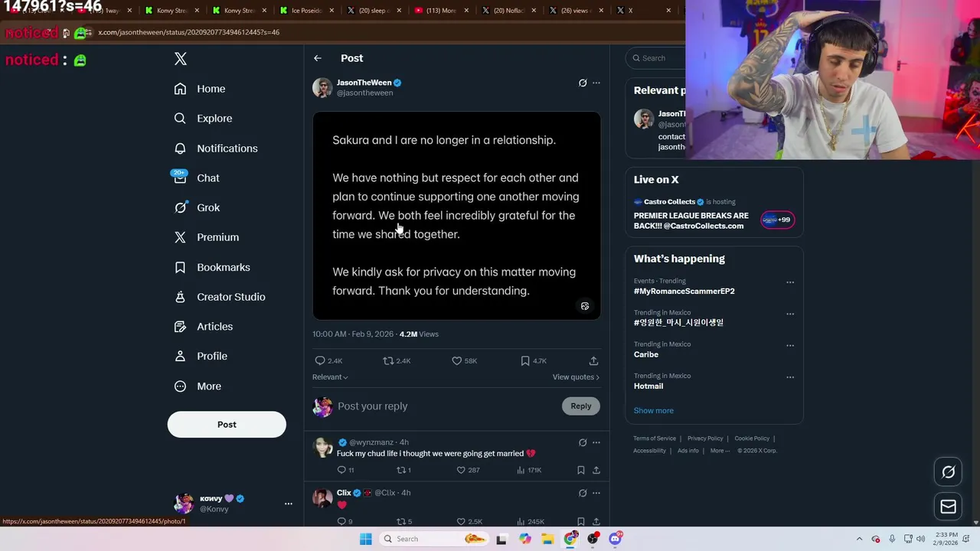The height and width of the screenshot is (551, 980).
Task: Open the Grok icon beside the post author
Action: tap(583, 83)
